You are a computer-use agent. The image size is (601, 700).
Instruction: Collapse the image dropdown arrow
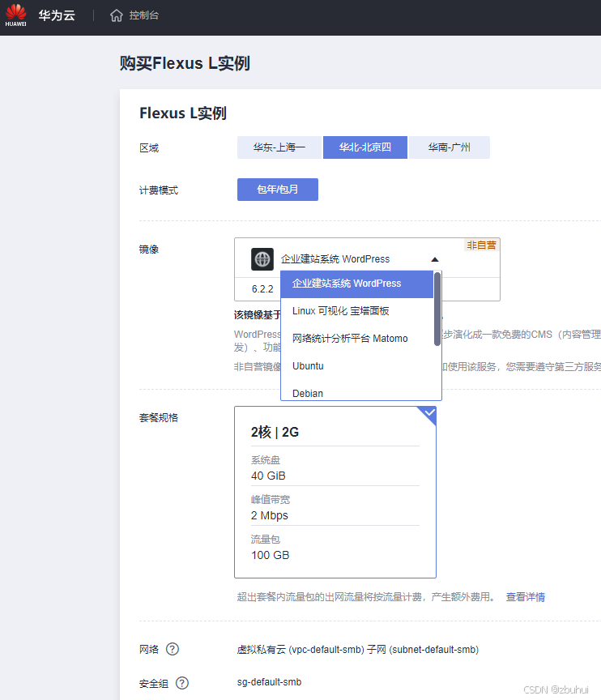[435, 259]
